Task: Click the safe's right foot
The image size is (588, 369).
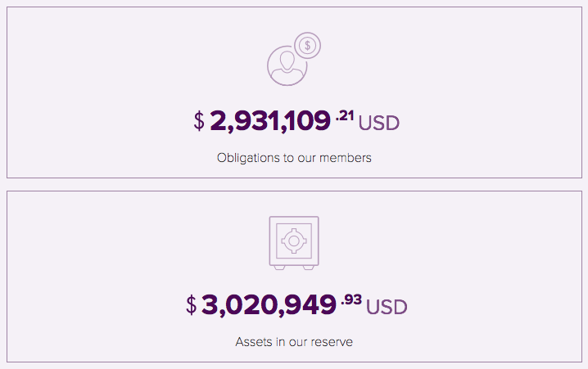Action: pyautogui.click(x=308, y=268)
